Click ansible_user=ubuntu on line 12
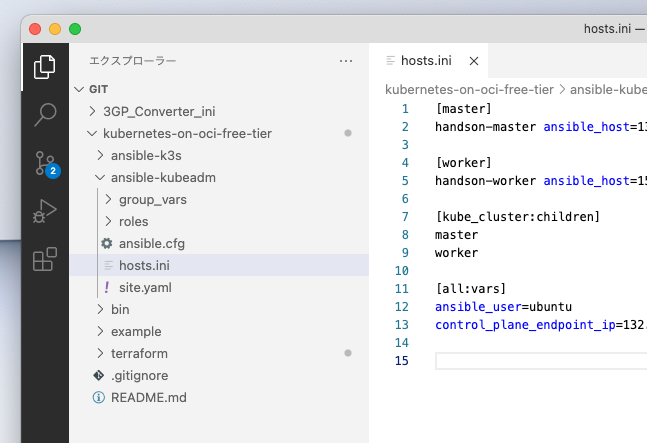This screenshot has height=443, width=647. 503,306
